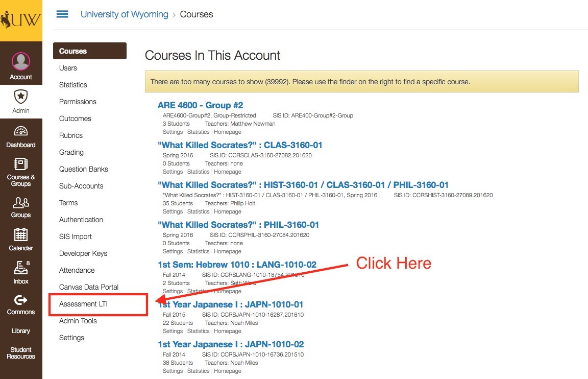Open "What Killed Socrates?" : PHIL-3160-01 course
The width and height of the screenshot is (588, 379).
[x=238, y=225]
